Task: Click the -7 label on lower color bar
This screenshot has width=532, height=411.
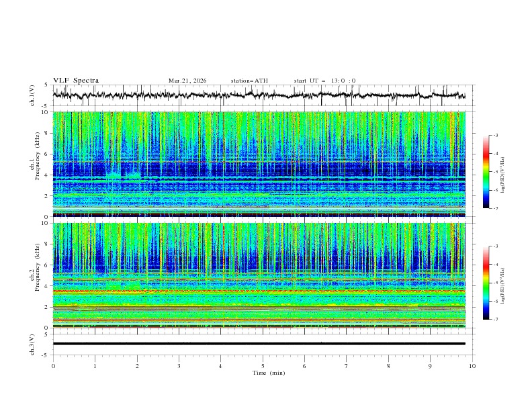Action: click(x=495, y=320)
